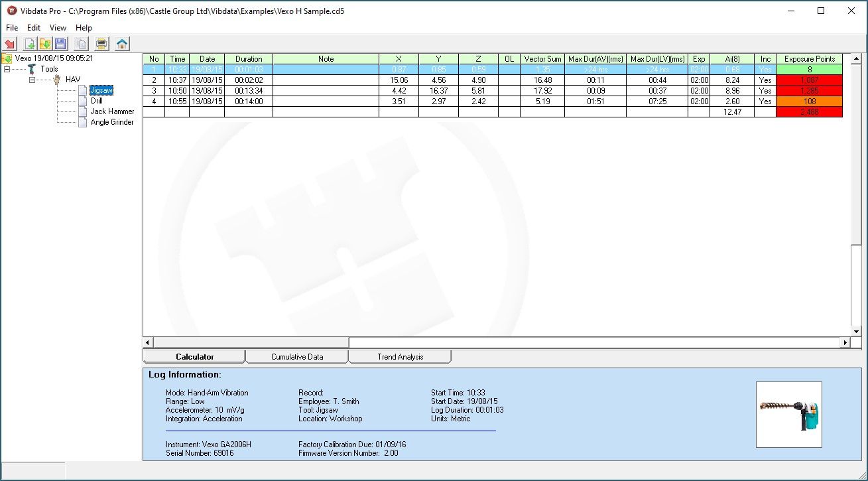Viewport: 868px width, 481px height.
Task: Click the home toolbar icon
Action: [x=122, y=44]
